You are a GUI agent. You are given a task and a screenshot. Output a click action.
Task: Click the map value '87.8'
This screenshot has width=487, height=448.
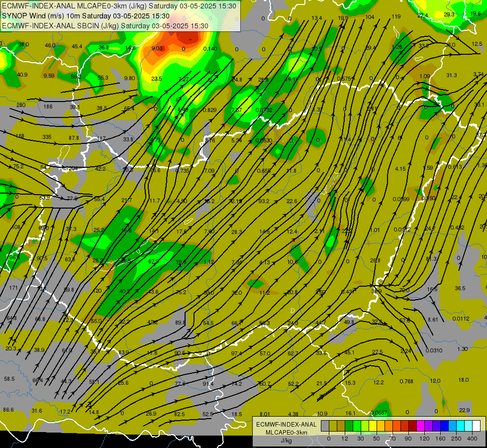pos(74,138)
